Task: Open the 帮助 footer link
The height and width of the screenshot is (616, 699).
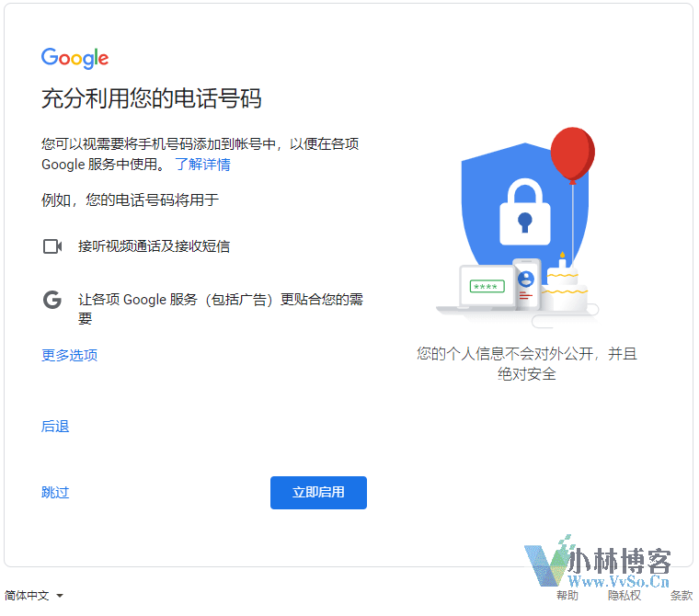Action: click(x=567, y=596)
